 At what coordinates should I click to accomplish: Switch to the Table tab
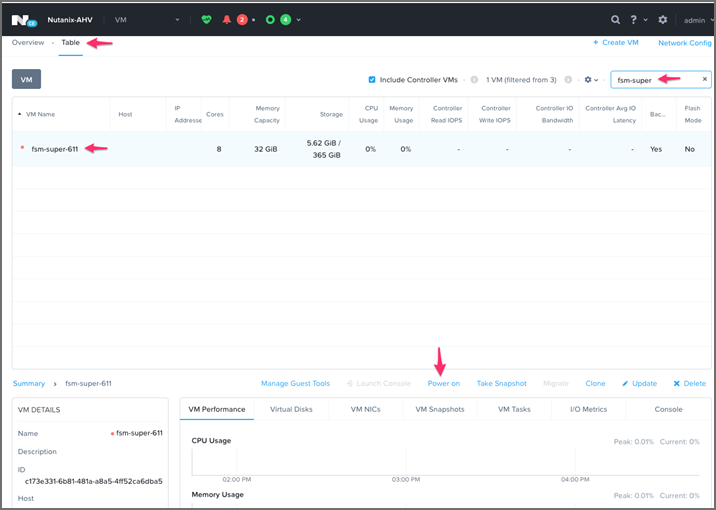70,42
